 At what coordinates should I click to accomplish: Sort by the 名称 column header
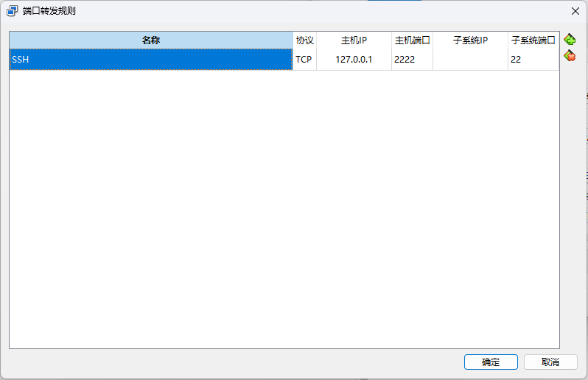click(x=151, y=40)
